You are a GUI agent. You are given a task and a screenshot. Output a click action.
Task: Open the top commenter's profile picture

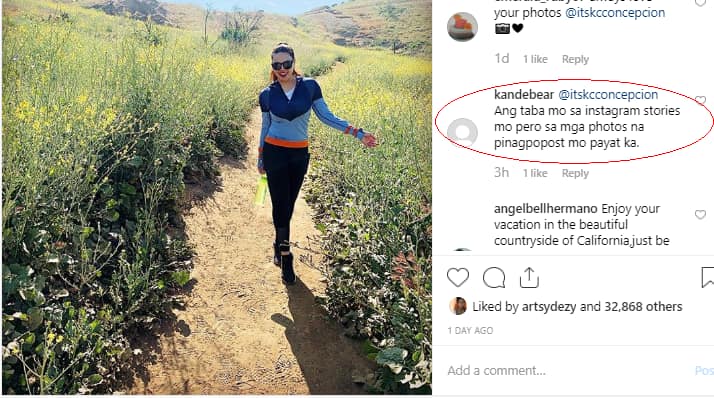(x=462, y=26)
